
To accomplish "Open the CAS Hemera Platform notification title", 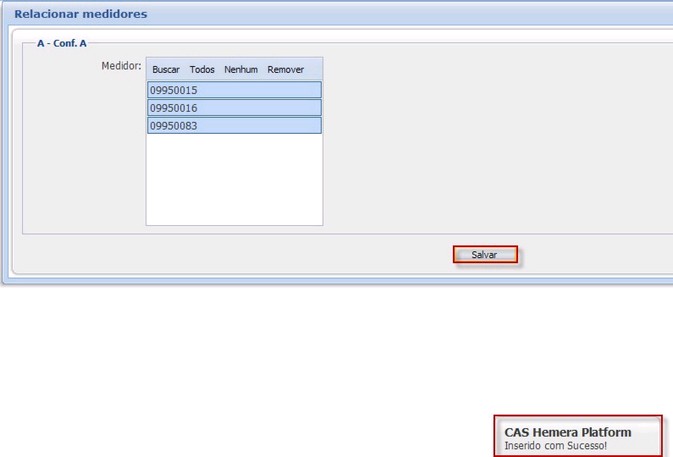I will [x=567, y=432].
